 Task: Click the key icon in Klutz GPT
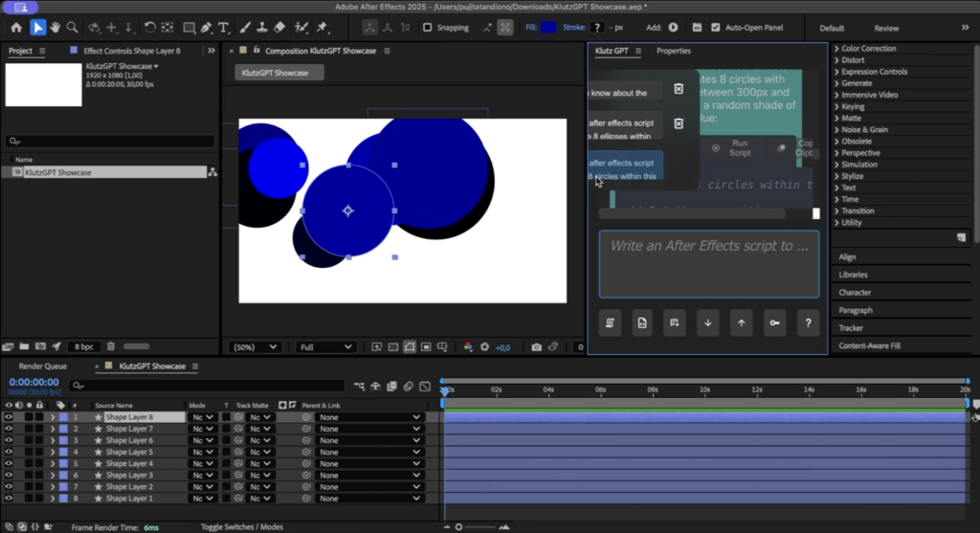pyautogui.click(x=774, y=323)
